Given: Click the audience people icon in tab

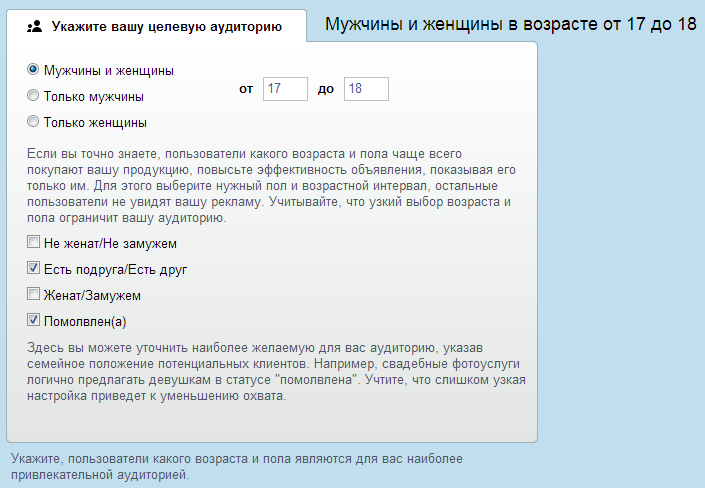Looking at the screenshot, I should [35, 26].
